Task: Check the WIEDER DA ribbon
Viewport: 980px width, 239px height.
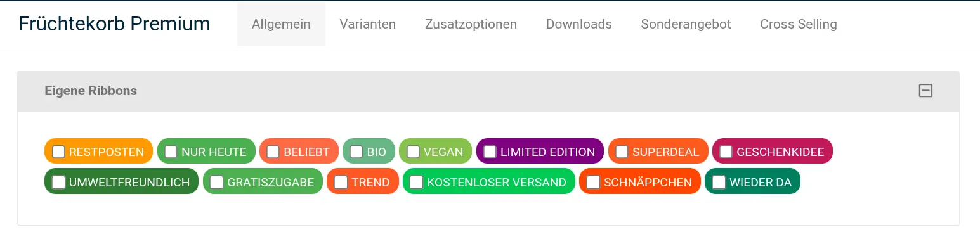Action: [x=719, y=182]
